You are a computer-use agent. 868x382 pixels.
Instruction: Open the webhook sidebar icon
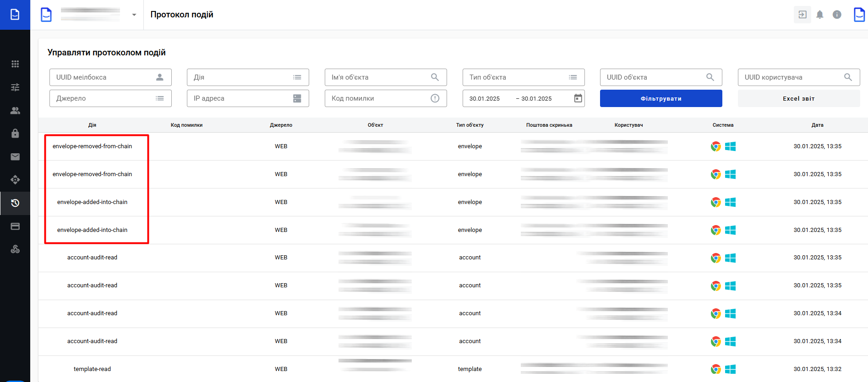coord(15,249)
